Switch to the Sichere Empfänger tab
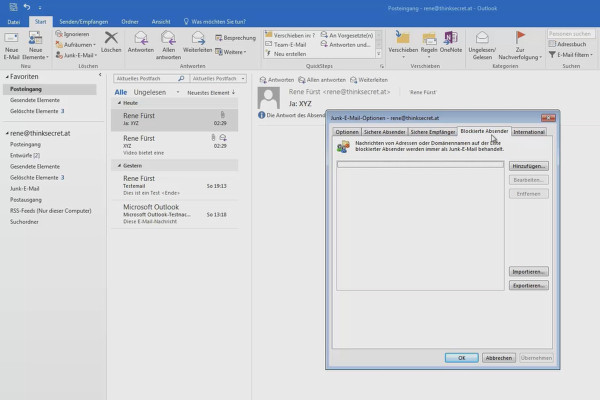 click(x=433, y=132)
